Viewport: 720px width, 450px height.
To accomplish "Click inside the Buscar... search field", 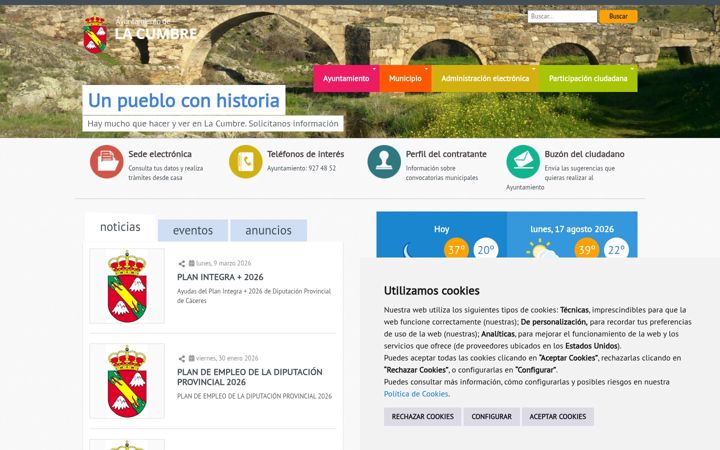I will [562, 16].
